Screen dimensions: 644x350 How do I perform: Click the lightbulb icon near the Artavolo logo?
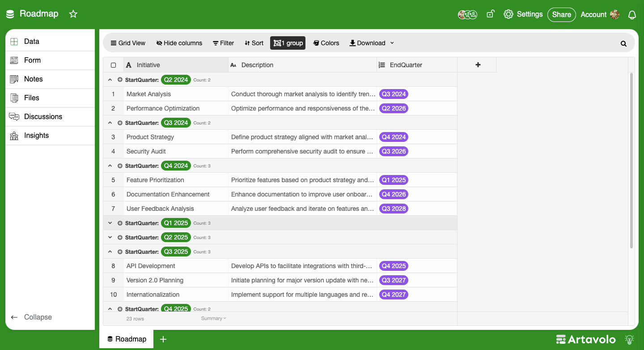629,339
